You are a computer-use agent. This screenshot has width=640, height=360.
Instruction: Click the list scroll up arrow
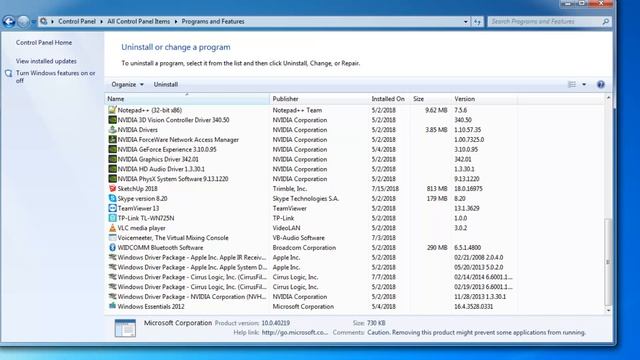[608, 98]
